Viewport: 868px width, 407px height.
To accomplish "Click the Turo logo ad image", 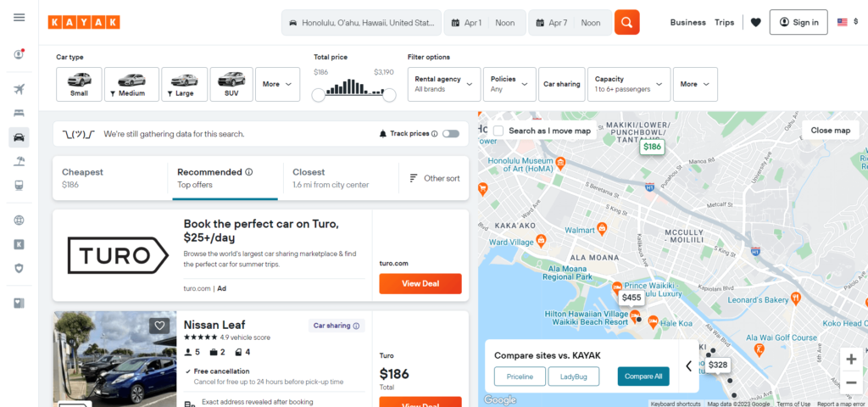I will click(117, 255).
